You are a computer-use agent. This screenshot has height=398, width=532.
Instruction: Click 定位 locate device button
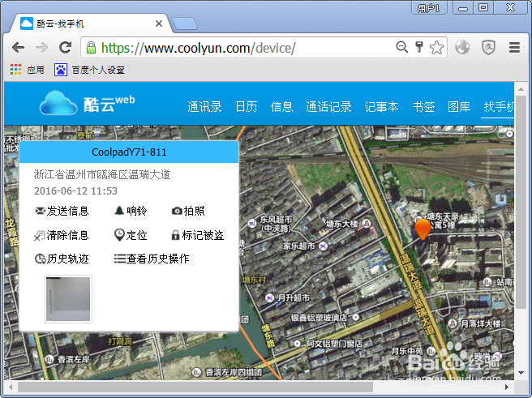point(131,235)
